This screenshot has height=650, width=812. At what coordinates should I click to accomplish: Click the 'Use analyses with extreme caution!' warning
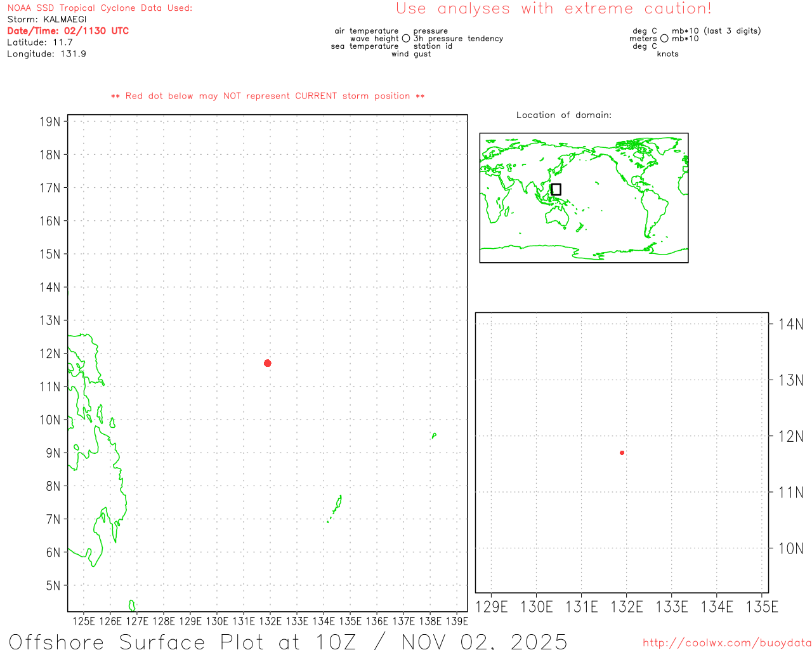pyautogui.click(x=553, y=9)
